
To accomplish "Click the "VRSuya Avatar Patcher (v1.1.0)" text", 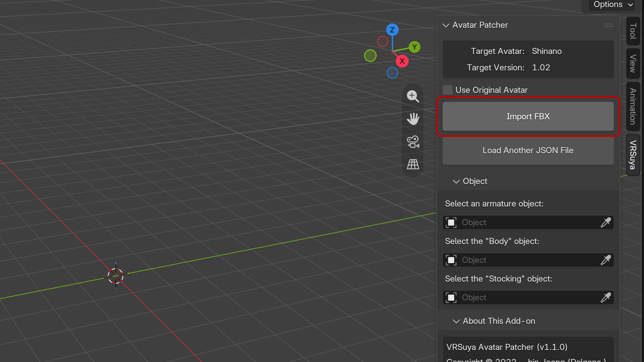I will point(507,347).
